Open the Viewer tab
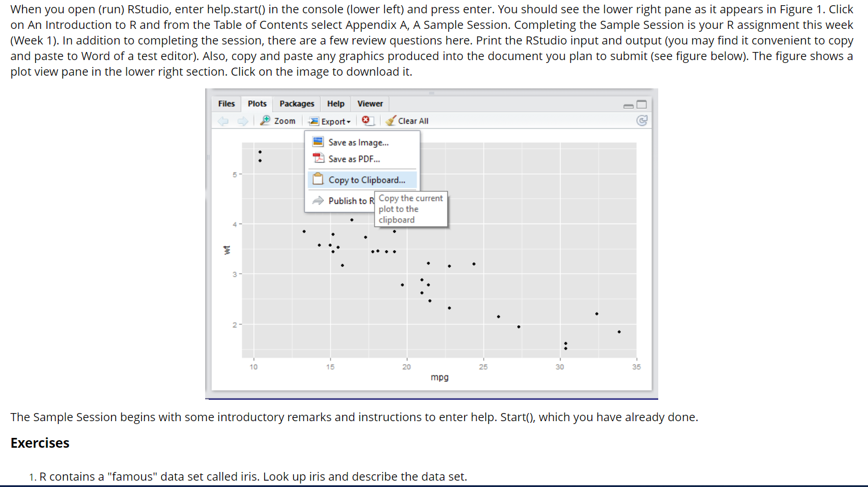The width and height of the screenshot is (868, 487). coord(370,103)
